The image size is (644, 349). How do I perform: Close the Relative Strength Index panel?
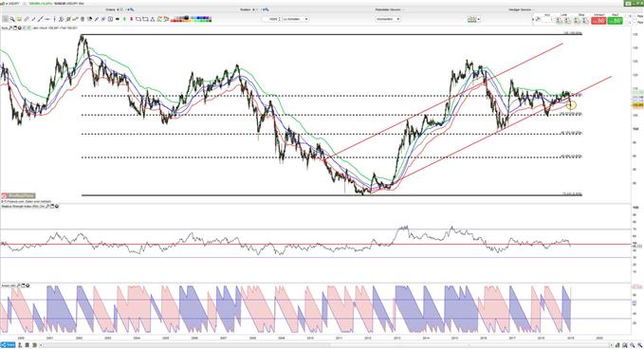[x=57, y=206]
